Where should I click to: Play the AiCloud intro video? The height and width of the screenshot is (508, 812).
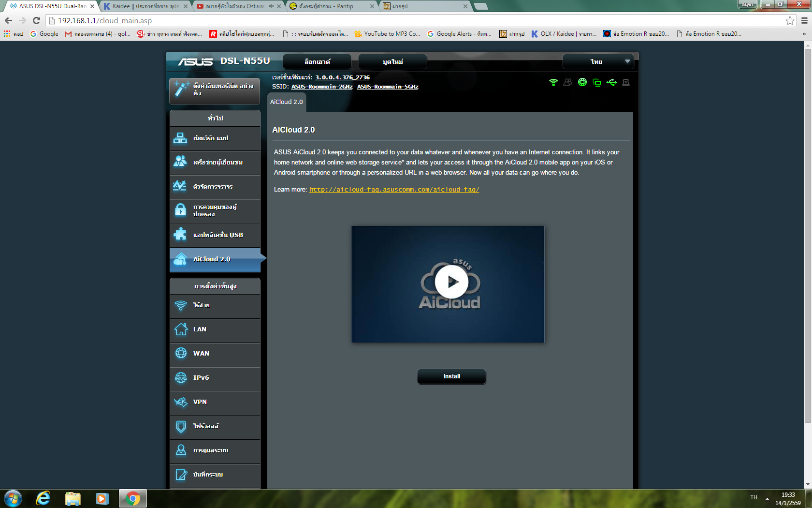(x=451, y=282)
